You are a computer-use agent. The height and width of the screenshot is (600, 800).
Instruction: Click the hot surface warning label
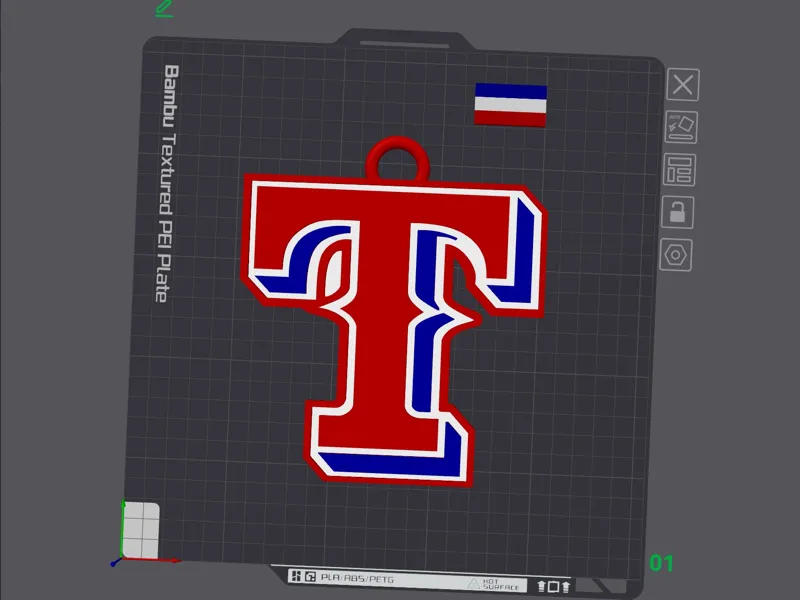coord(495,584)
